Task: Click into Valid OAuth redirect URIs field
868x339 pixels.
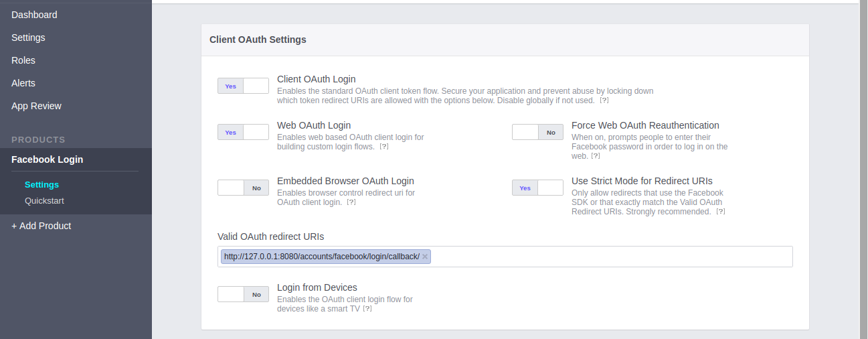Action: pos(505,257)
